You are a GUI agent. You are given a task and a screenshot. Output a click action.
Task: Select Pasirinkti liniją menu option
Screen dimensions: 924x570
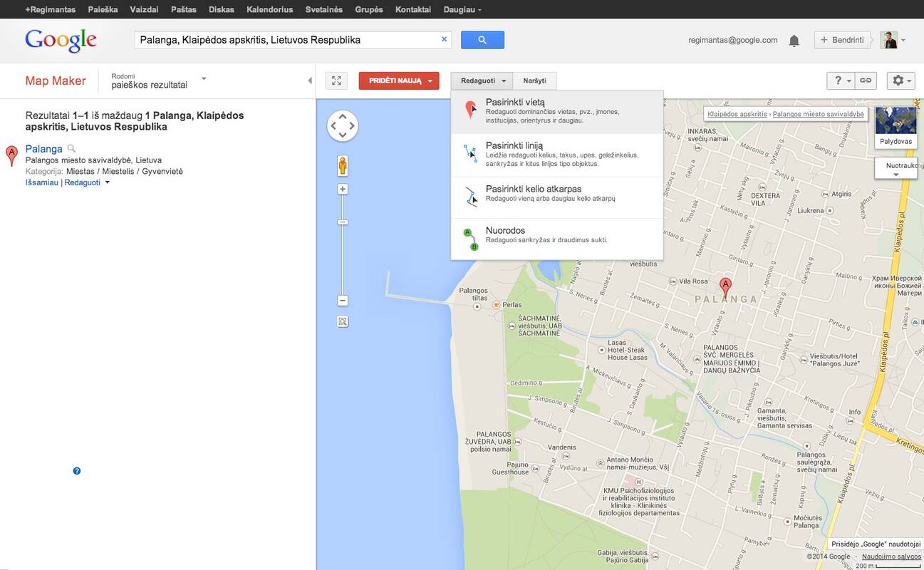coord(514,146)
